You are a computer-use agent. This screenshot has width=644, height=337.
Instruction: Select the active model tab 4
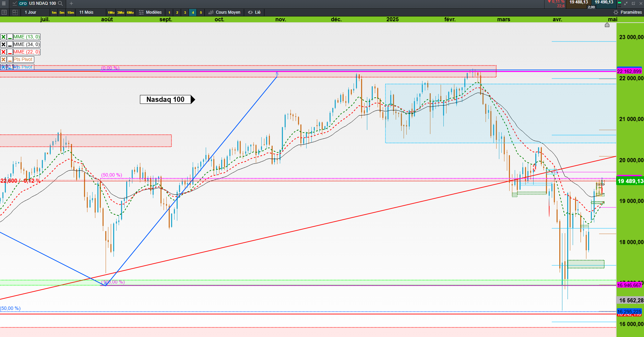(x=193, y=13)
